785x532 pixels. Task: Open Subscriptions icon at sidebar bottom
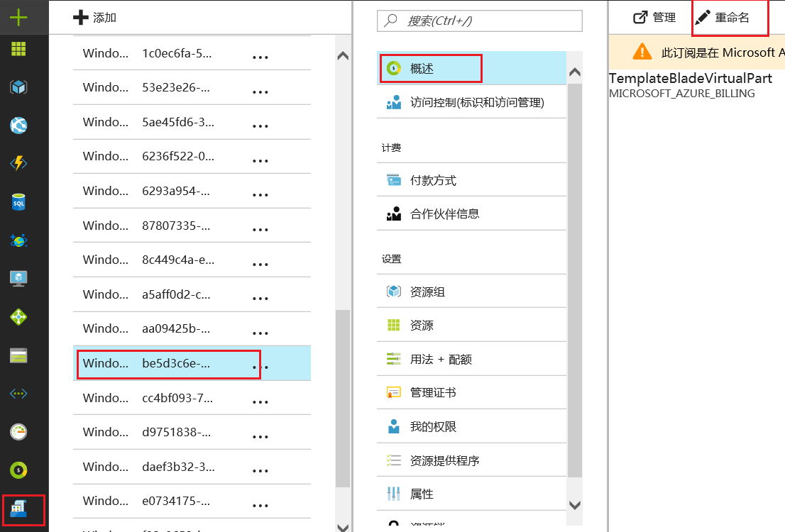click(x=18, y=509)
